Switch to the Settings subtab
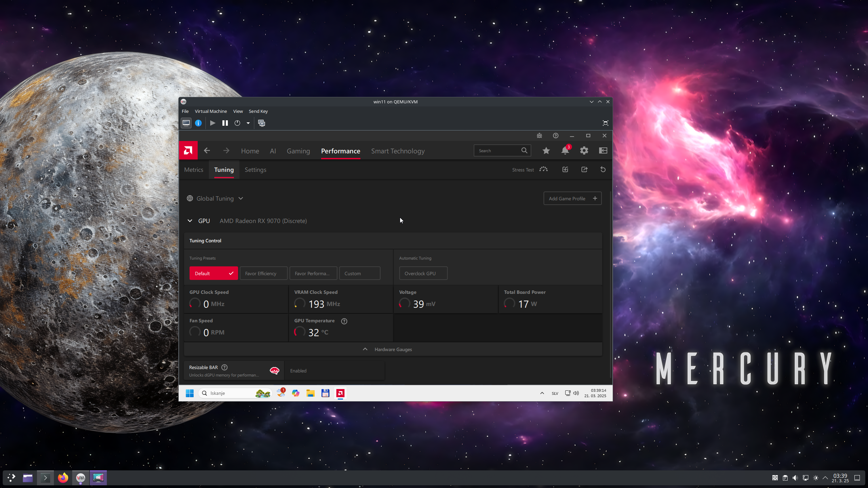This screenshot has height=488, width=868. 255,169
